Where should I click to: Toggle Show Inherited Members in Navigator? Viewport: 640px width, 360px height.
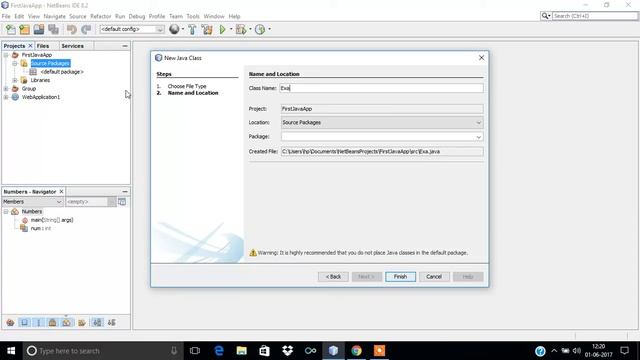pos(11,322)
